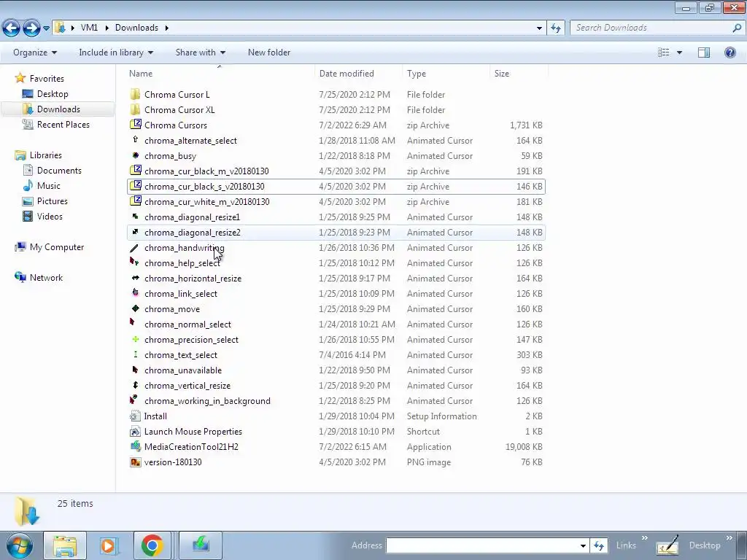
Task: Click the Search Downloads field
Action: 651,28
